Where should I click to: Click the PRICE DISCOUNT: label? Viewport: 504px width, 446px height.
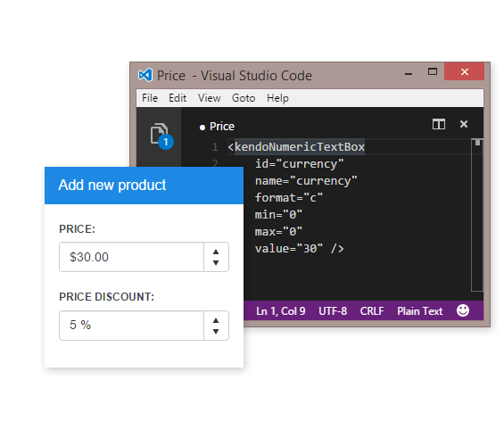click(106, 296)
